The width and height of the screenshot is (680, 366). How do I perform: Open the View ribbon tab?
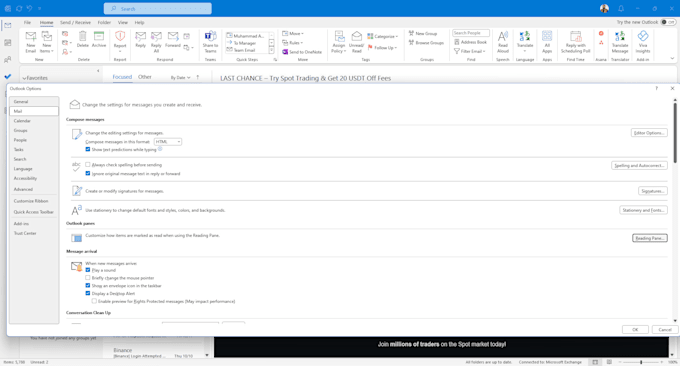click(123, 23)
